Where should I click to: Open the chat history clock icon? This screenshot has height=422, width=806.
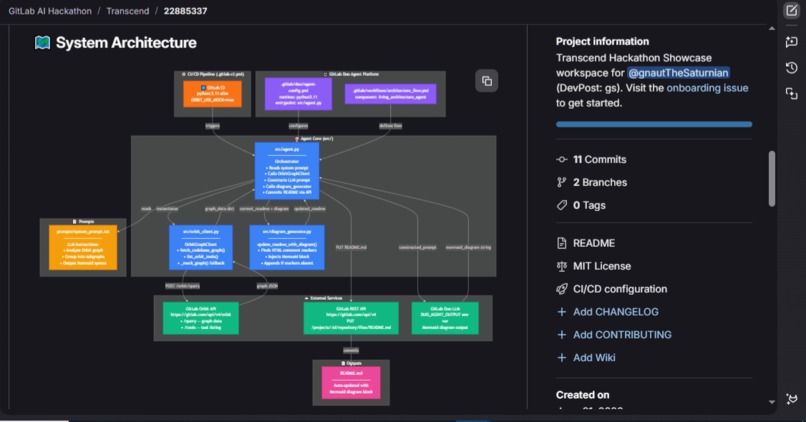tap(792, 67)
